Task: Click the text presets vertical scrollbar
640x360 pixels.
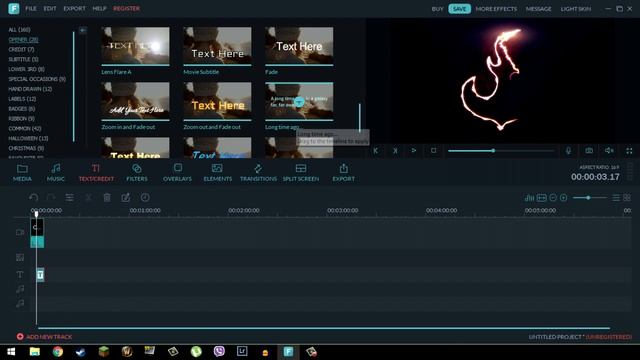Action: pyautogui.click(x=360, y=118)
